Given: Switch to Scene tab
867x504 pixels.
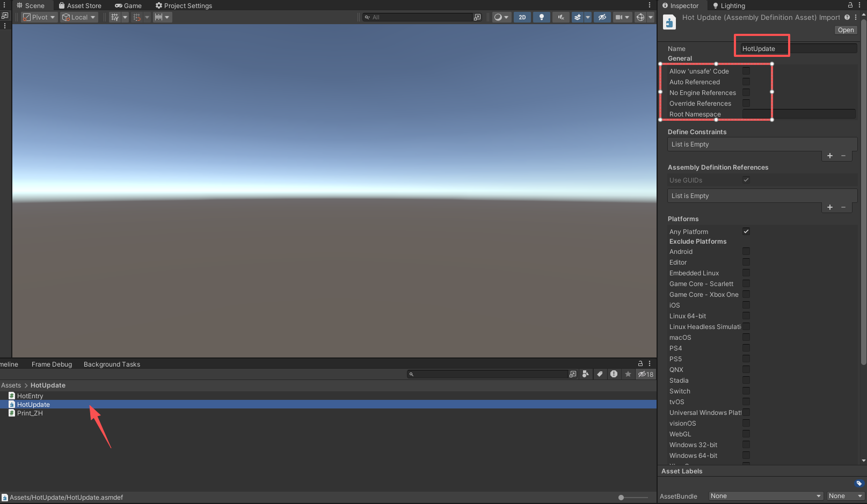Looking at the screenshot, I should 31,5.
